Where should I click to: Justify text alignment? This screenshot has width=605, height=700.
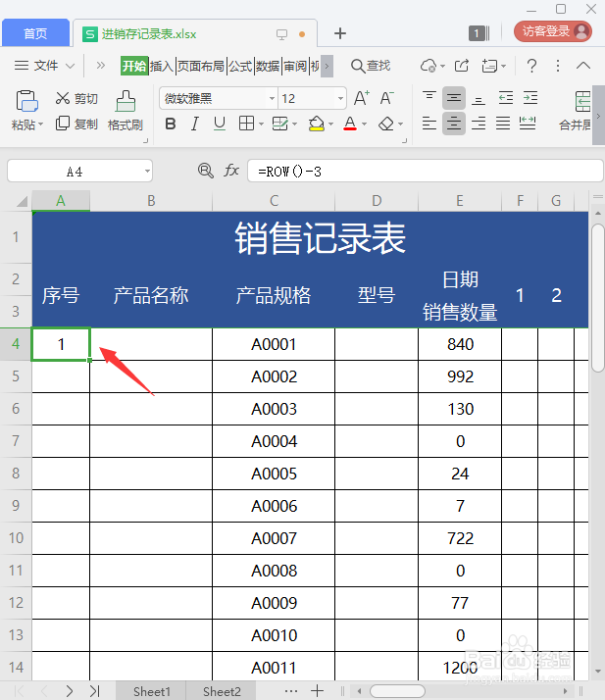click(503, 124)
